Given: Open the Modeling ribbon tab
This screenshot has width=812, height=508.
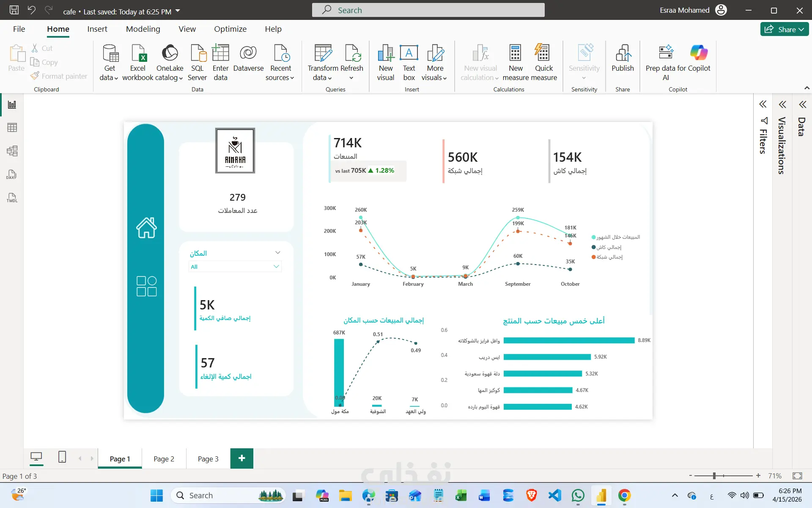Looking at the screenshot, I should pyautogui.click(x=143, y=29).
